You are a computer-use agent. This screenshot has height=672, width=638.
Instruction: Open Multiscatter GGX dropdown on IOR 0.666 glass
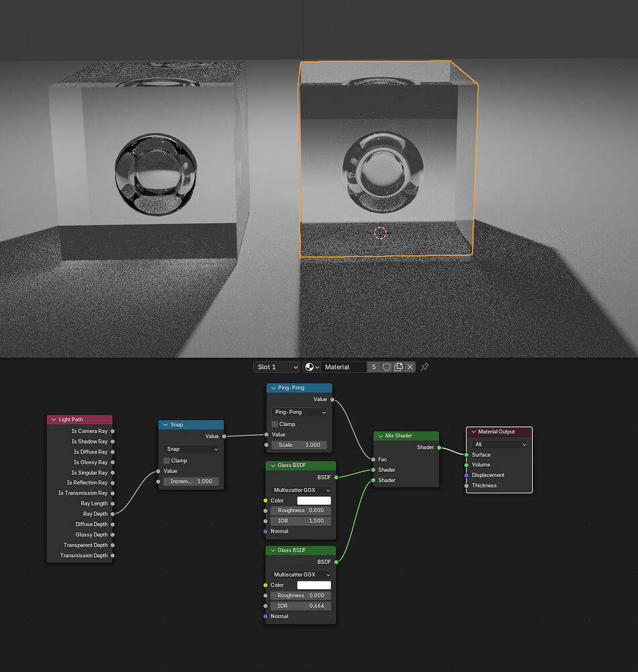(x=301, y=575)
